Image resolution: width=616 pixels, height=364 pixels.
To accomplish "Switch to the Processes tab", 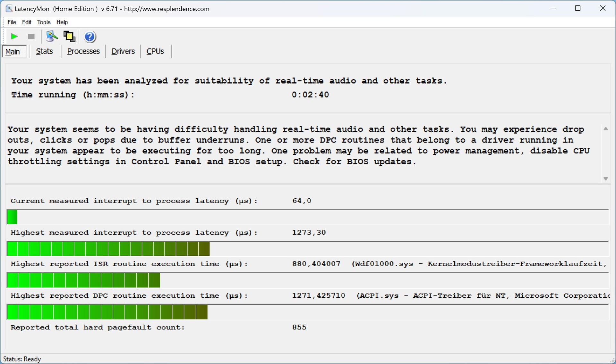I will tap(83, 51).
